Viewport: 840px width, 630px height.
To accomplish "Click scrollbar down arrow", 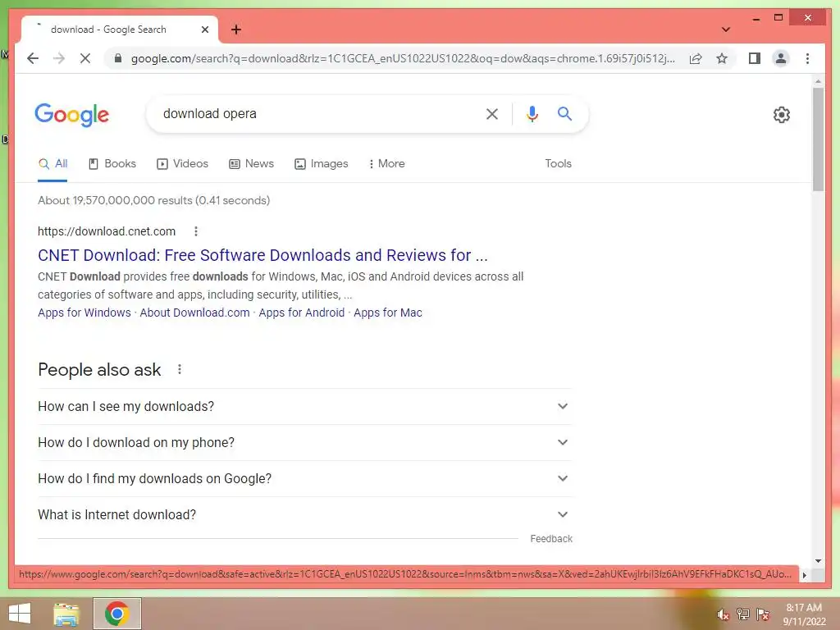I will pyautogui.click(x=818, y=561).
